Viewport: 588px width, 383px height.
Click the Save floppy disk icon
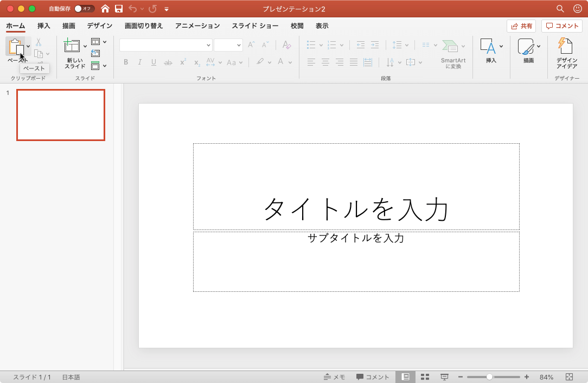119,9
